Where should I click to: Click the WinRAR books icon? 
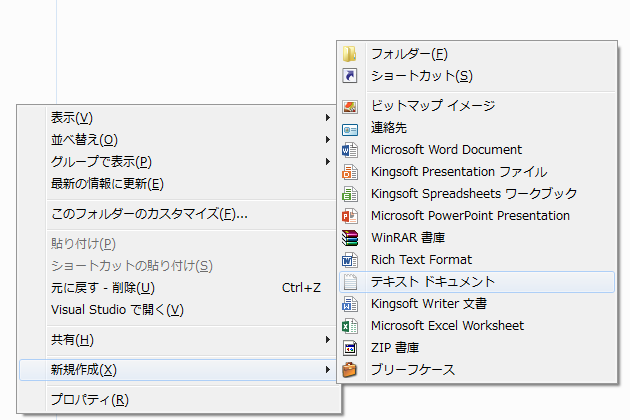click(x=350, y=238)
